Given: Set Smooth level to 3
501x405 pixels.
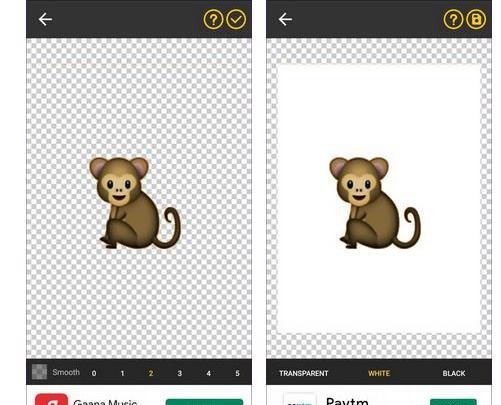Looking at the screenshot, I should click(x=180, y=373).
